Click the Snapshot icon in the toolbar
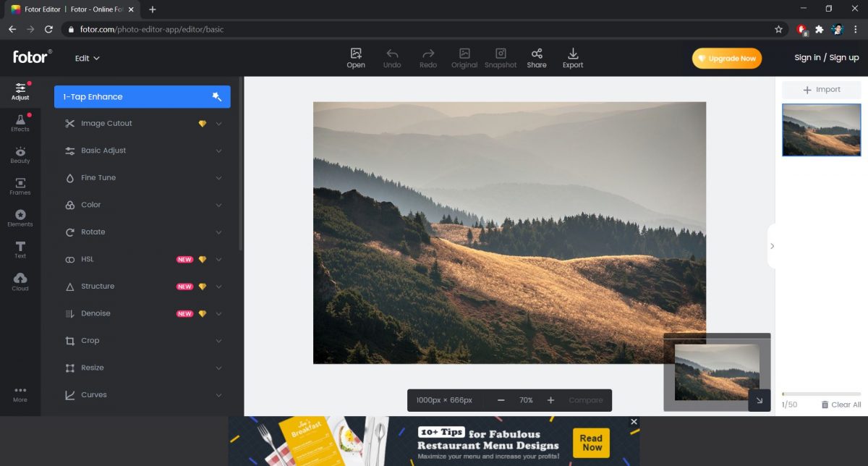 point(500,58)
